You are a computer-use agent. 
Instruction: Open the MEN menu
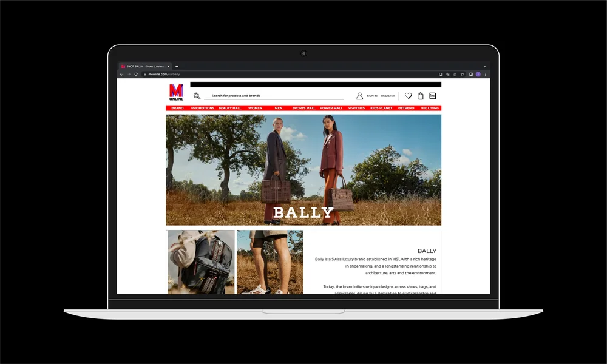[x=279, y=108]
